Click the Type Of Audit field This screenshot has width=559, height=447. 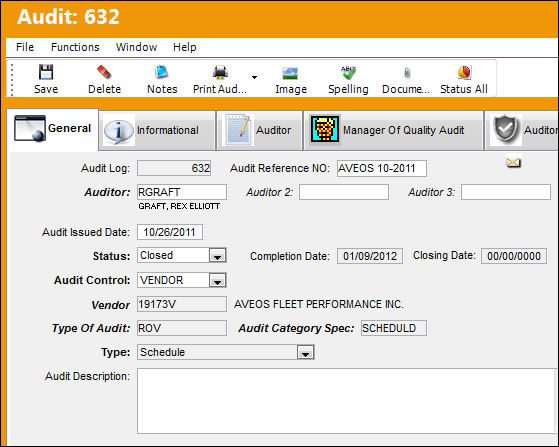[182, 328]
